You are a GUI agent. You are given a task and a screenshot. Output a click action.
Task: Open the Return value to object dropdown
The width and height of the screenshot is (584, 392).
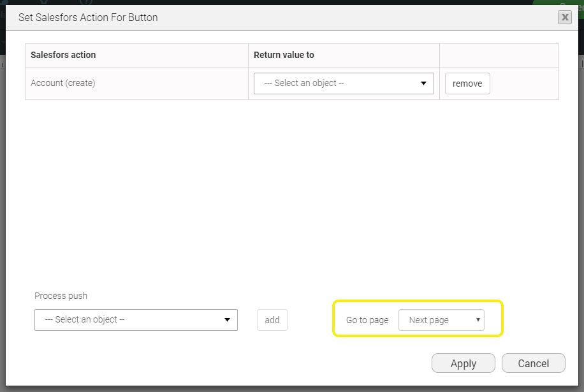(343, 83)
